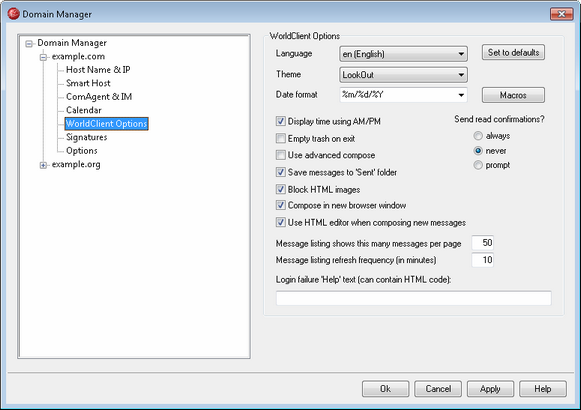Open the Theme dropdown showing LookOut
Image resolution: width=581 pixels, height=410 pixels.
tap(403, 75)
